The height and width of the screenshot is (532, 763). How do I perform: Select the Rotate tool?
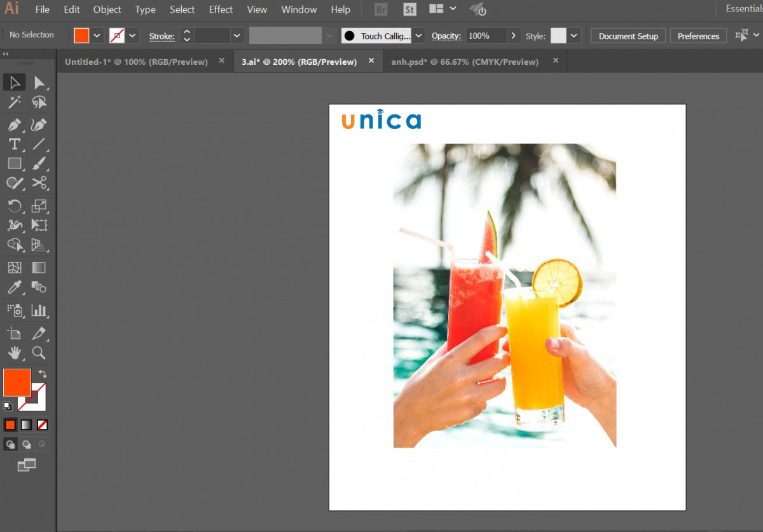pos(15,205)
